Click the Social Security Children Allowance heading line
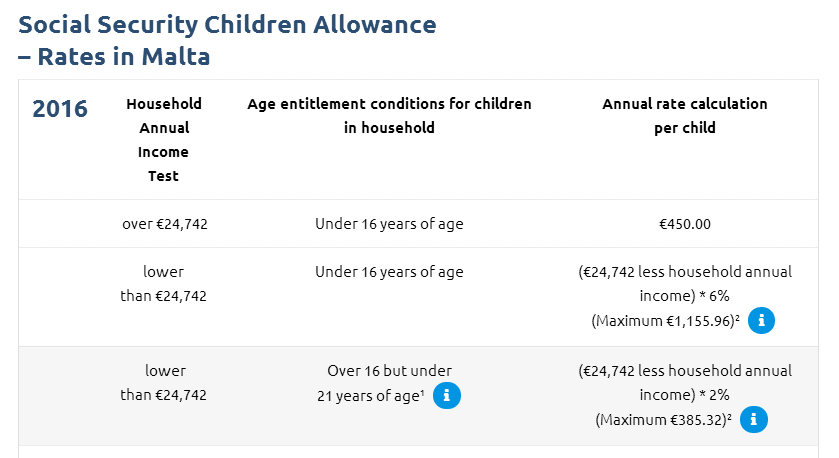This screenshot has height=458, width=839. (x=227, y=23)
